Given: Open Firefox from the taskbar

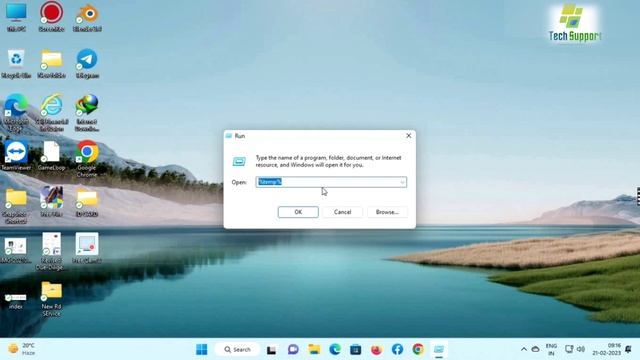Looking at the screenshot, I should (376, 349).
